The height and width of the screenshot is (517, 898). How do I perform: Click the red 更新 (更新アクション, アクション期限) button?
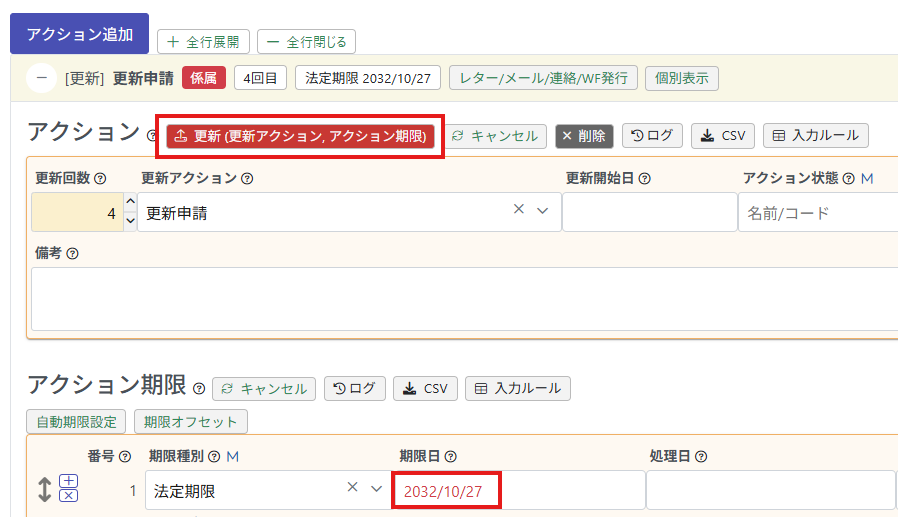click(300, 136)
